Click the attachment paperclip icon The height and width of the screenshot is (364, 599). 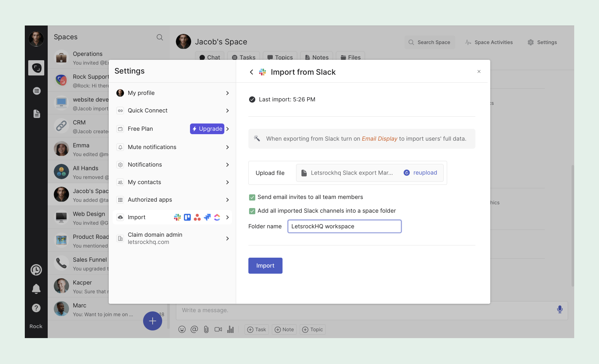tap(206, 329)
